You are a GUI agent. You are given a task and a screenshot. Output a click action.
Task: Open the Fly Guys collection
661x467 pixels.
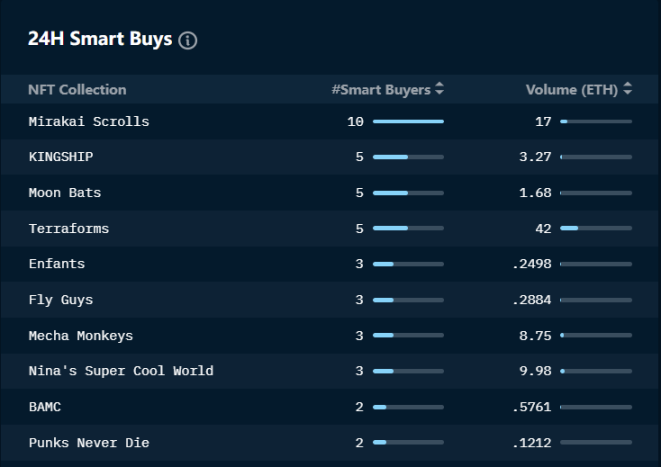(61, 300)
